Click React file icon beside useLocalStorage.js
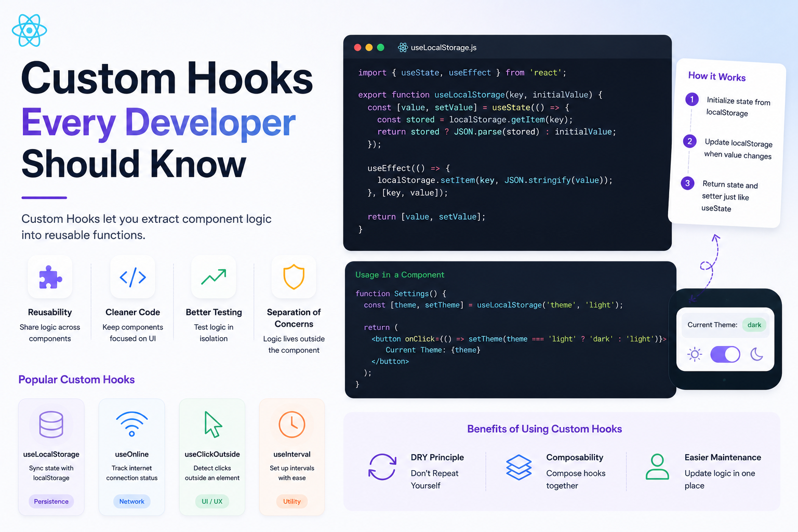The image size is (798, 532). pos(403,47)
